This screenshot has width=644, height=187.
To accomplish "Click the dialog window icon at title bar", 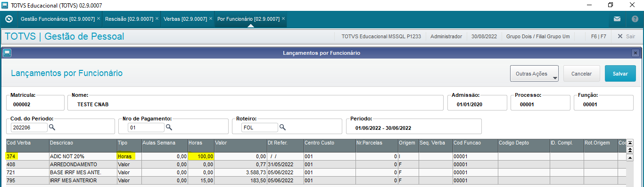I will pyautogui.click(x=7, y=53).
